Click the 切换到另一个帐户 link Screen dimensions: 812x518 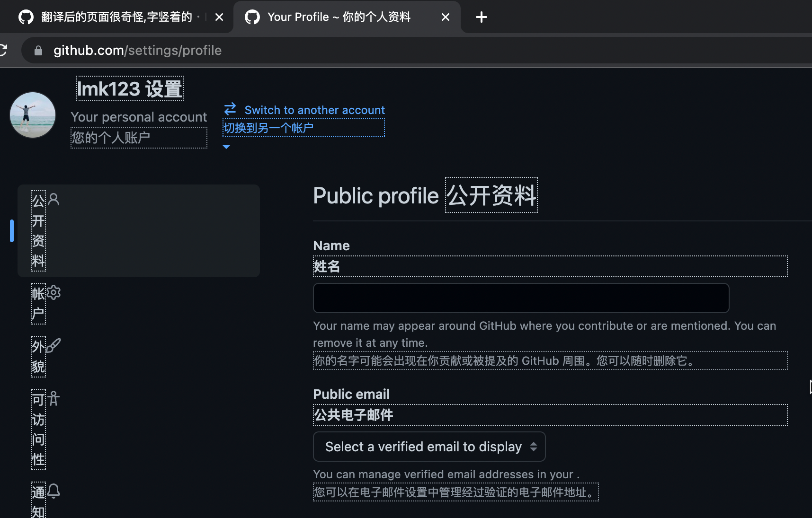[x=268, y=128]
